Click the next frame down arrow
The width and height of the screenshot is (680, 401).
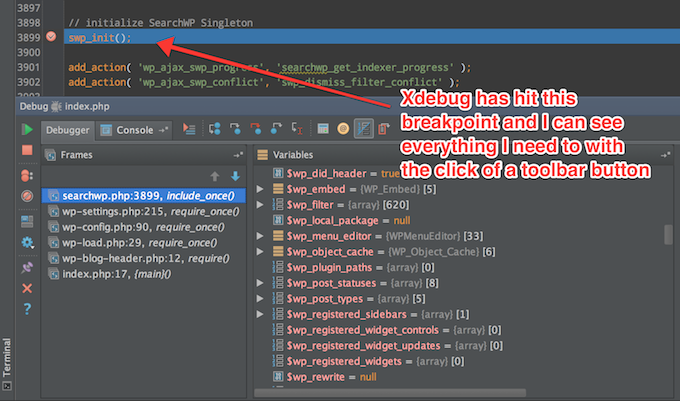[x=235, y=176]
